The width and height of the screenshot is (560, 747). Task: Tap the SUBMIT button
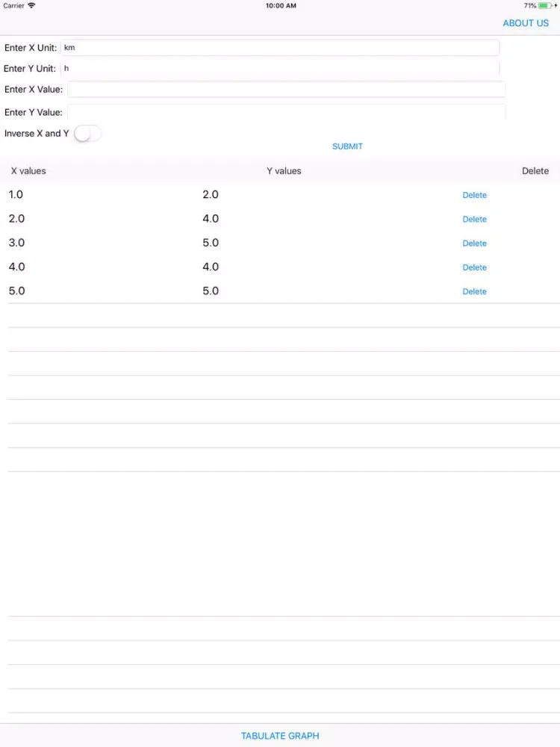coord(347,146)
